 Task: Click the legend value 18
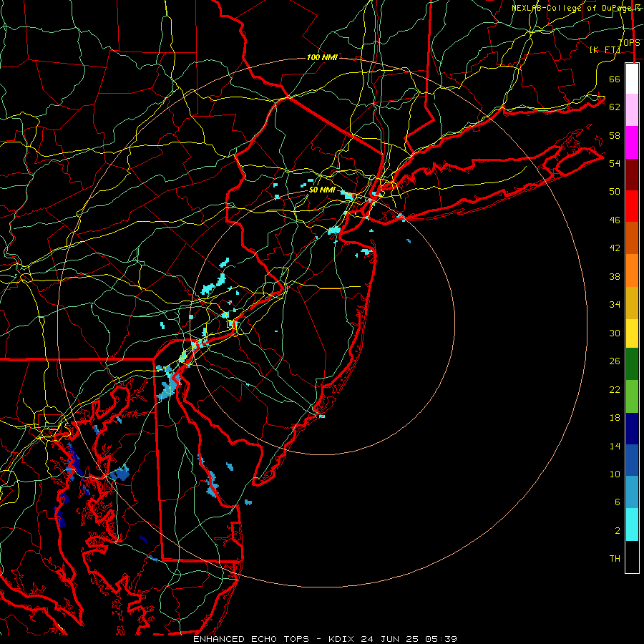[x=615, y=418]
